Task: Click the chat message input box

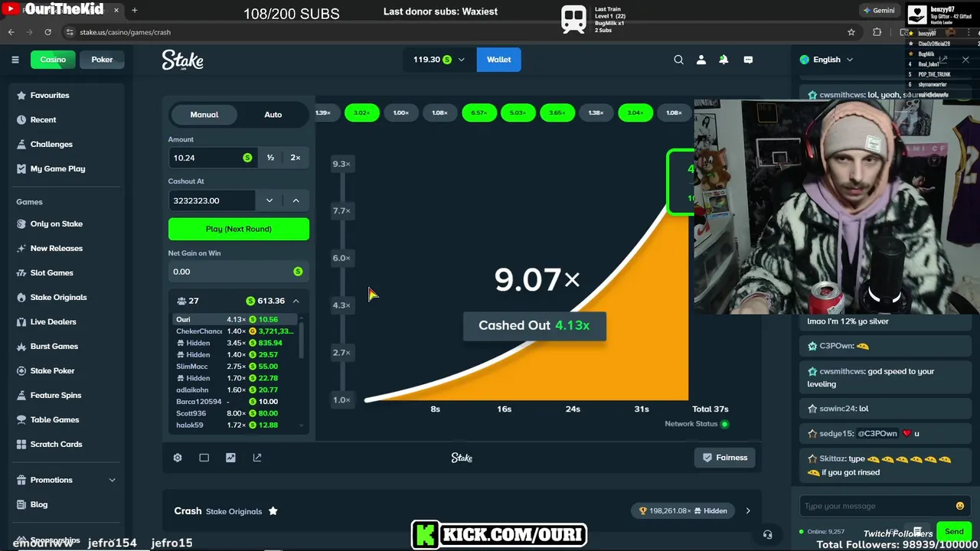Action: (884, 506)
